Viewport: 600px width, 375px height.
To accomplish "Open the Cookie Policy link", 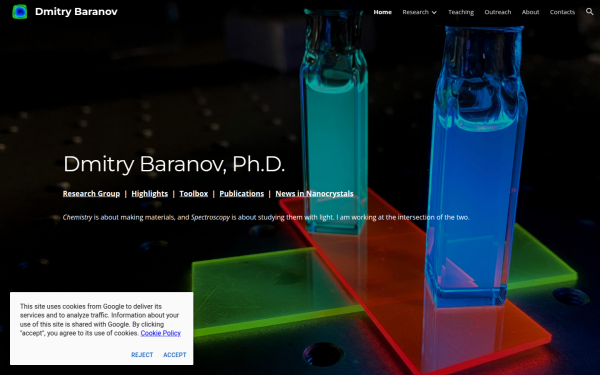I will [160, 333].
